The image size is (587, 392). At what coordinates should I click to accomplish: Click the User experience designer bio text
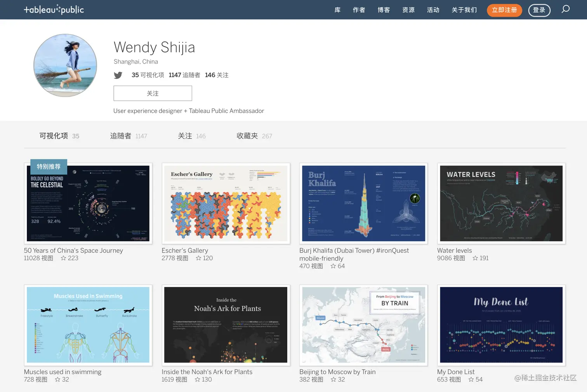(189, 111)
